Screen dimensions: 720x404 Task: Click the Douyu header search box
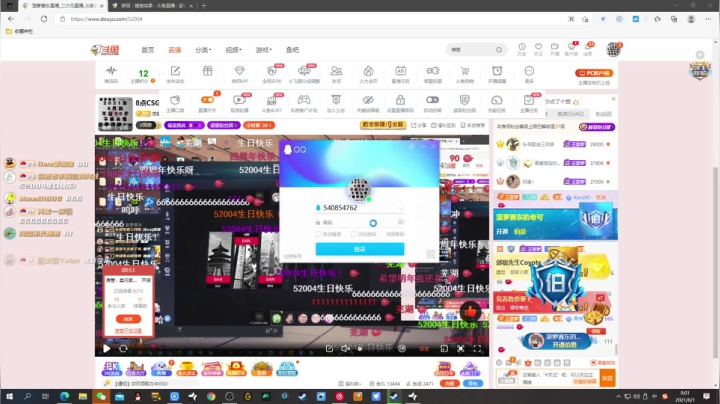click(x=476, y=50)
